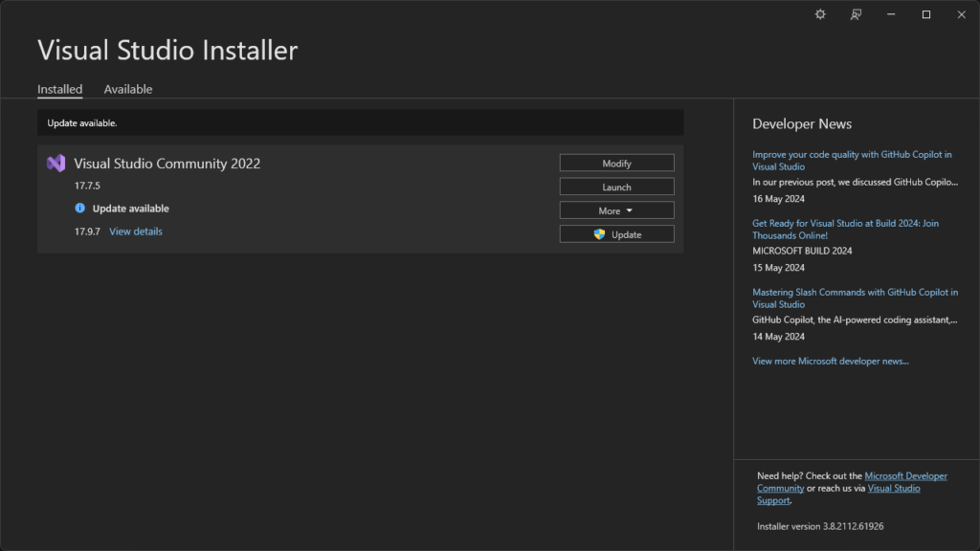Click the Visual Studio Community 2022 logo icon
This screenshot has height=551, width=980.
(x=56, y=163)
